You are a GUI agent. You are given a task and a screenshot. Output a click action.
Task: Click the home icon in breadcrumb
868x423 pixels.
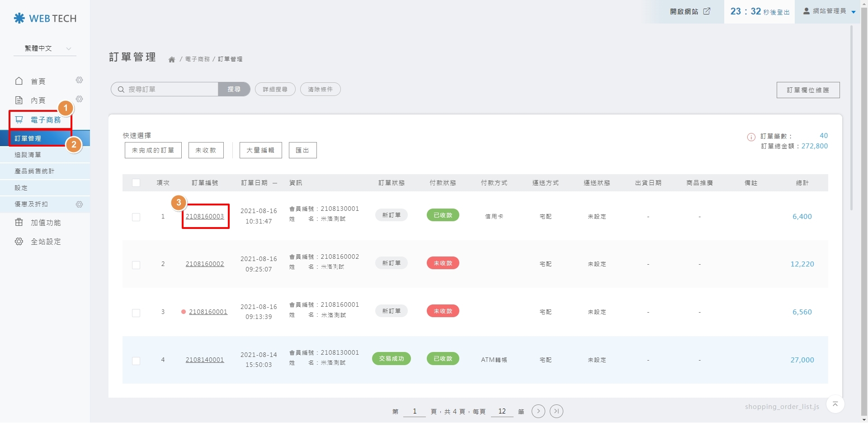pyautogui.click(x=172, y=59)
